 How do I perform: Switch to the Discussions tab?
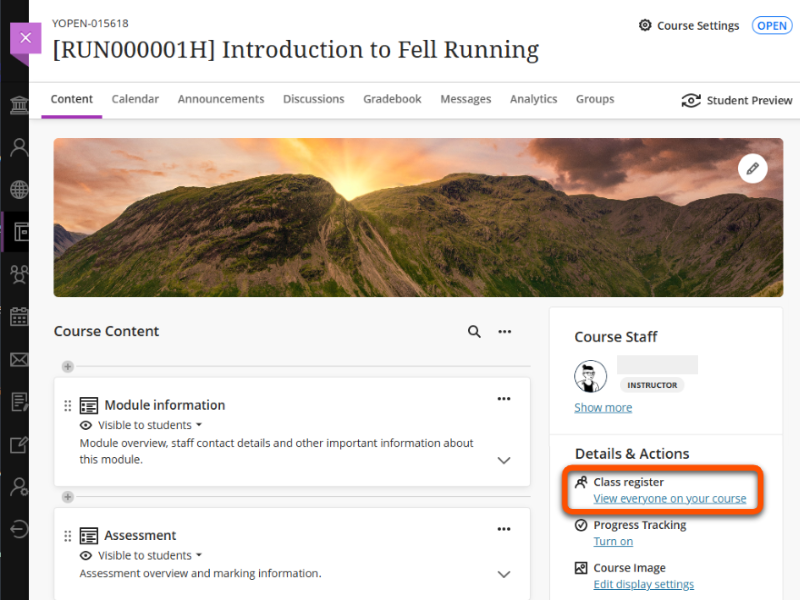(x=313, y=99)
